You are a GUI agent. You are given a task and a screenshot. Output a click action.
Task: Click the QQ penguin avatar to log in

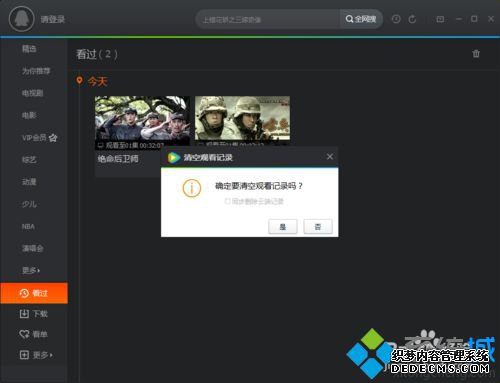(x=22, y=19)
